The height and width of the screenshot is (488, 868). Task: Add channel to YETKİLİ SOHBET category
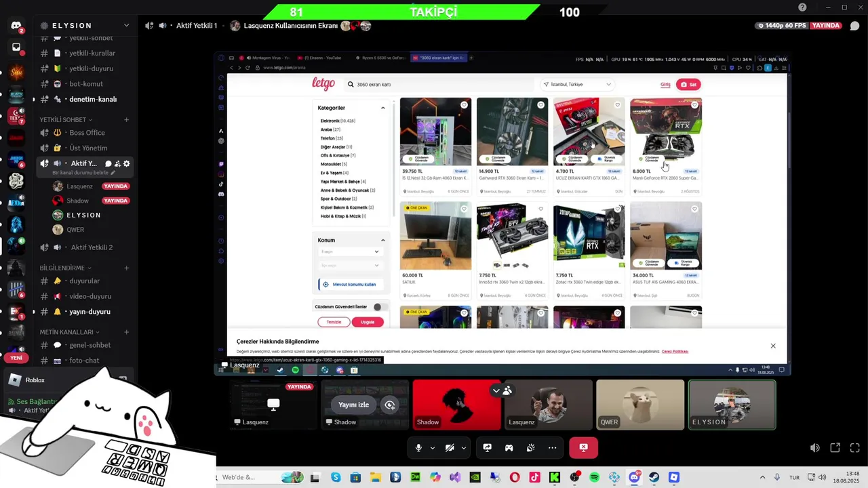pyautogui.click(x=126, y=120)
